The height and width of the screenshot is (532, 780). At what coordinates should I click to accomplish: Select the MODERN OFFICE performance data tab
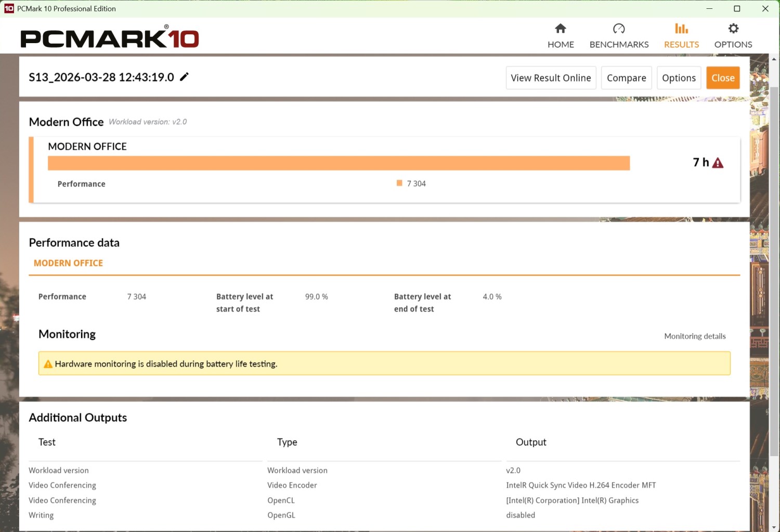[x=68, y=263]
